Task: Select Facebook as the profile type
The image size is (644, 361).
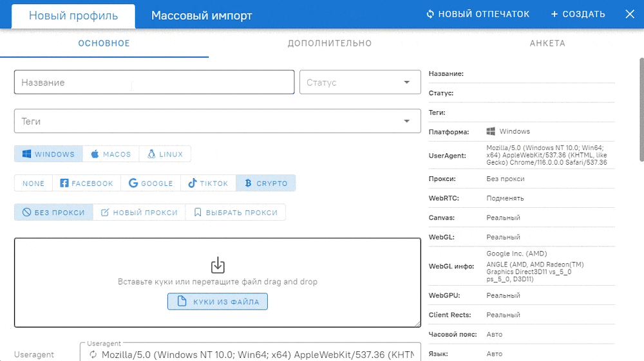Action: pos(86,183)
